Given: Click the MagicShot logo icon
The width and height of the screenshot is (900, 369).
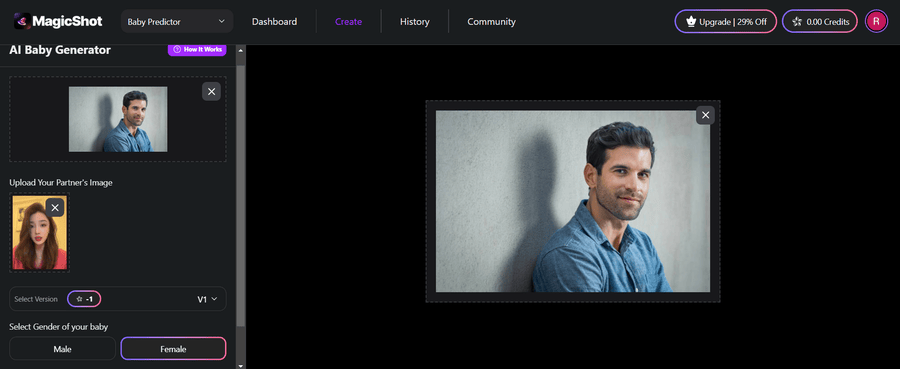Looking at the screenshot, I should (x=23, y=22).
